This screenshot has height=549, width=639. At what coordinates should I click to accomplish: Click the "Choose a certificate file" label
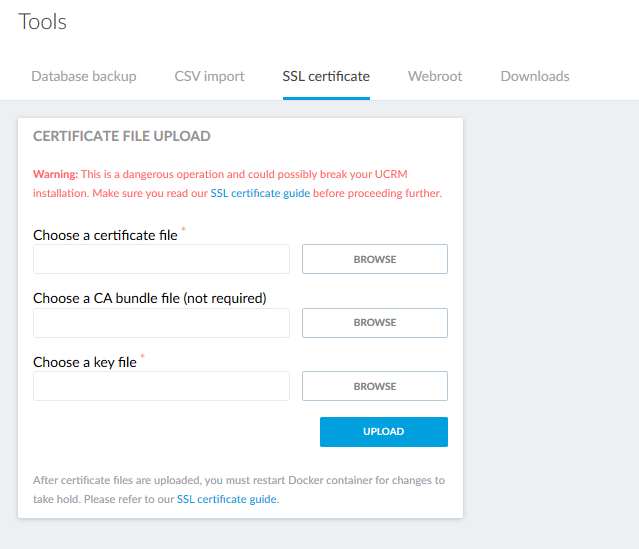pyautogui.click(x=105, y=236)
